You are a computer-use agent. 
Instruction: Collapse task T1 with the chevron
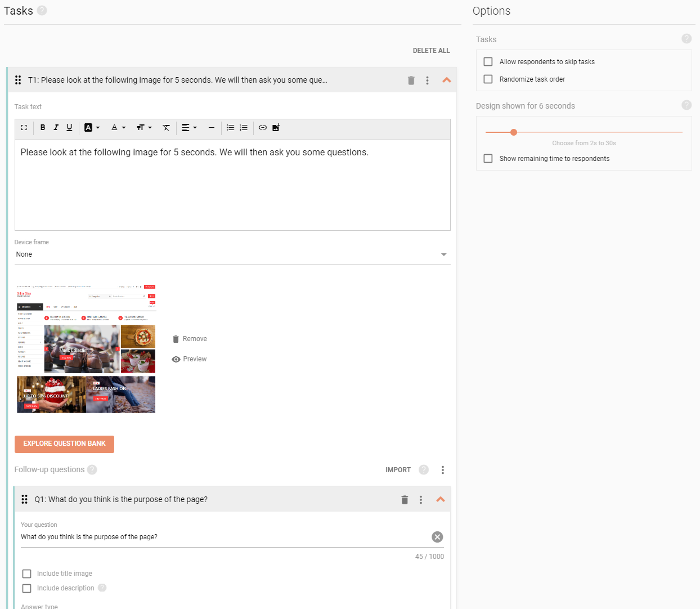click(447, 80)
